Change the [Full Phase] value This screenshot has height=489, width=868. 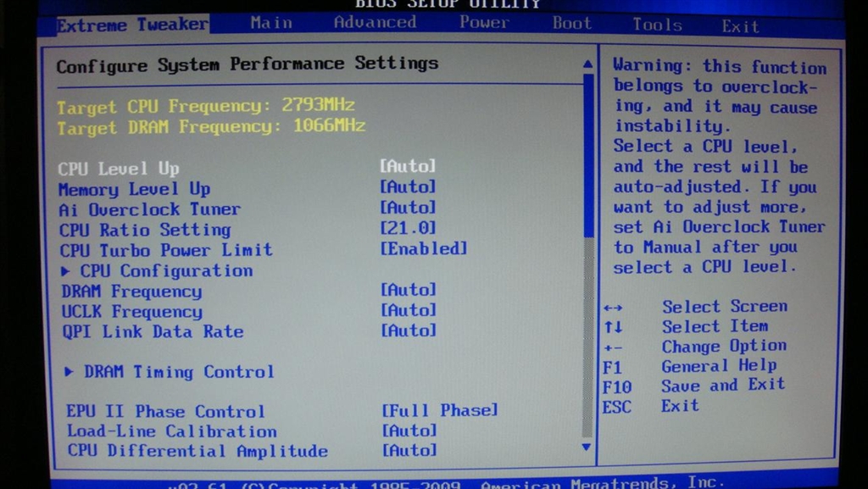tap(440, 410)
